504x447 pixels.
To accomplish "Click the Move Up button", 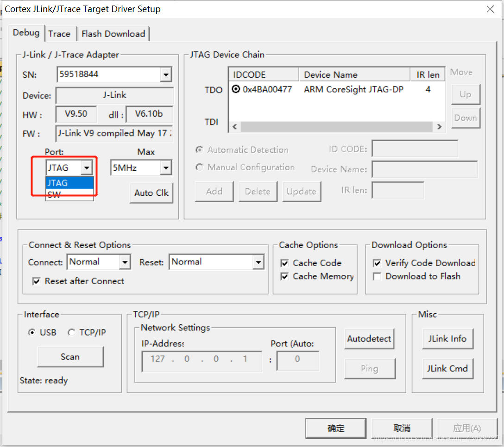I will click(x=466, y=94).
